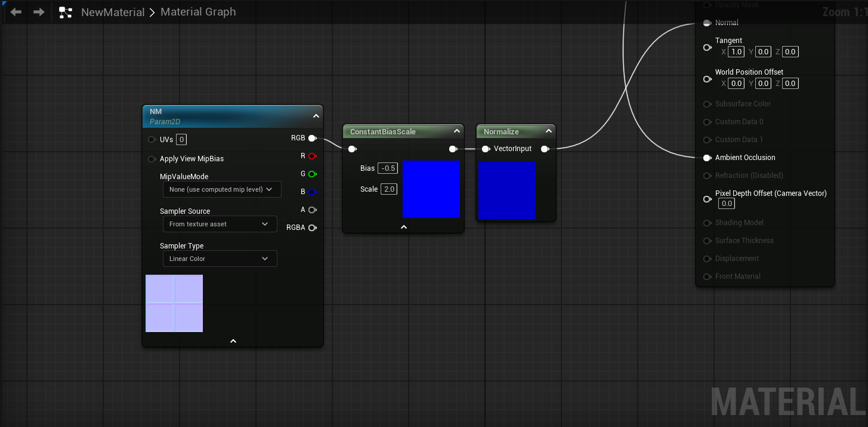868x427 pixels.
Task: Toggle the Normalize node header chevron
Action: click(x=549, y=131)
